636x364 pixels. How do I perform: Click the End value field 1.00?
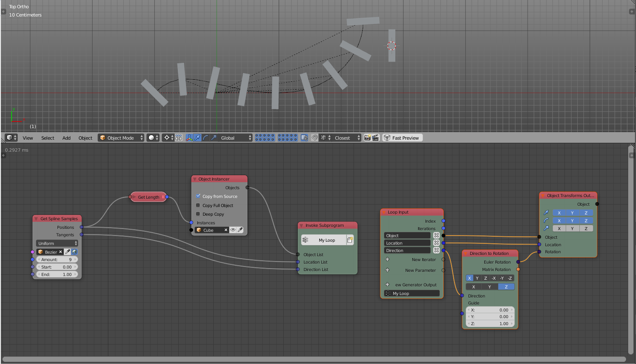click(57, 274)
